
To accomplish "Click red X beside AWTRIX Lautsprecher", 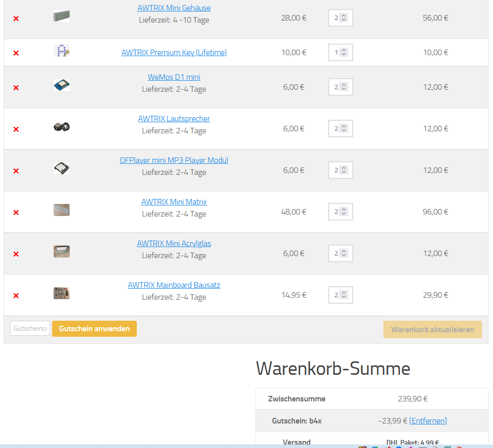I will [x=16, y=129].
